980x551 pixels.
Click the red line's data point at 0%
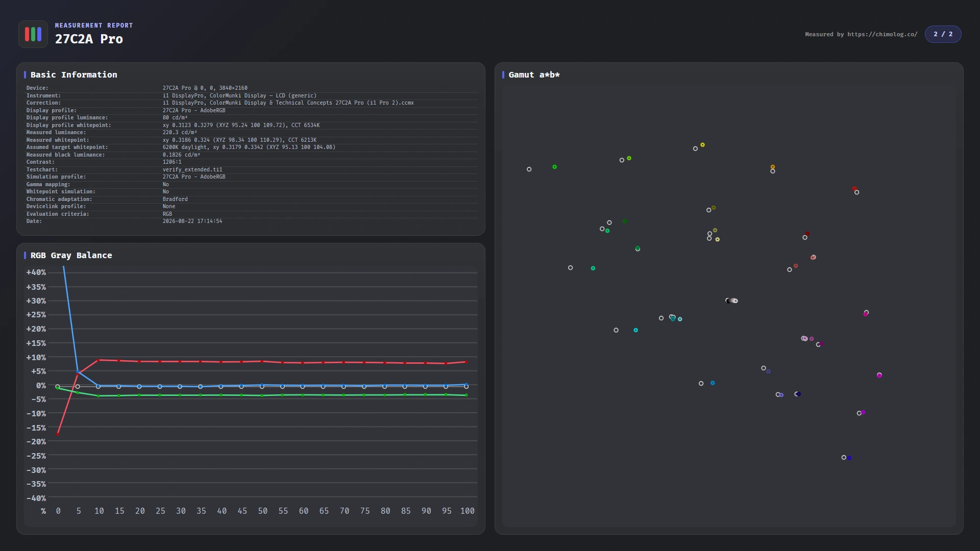(x=58, y=434)
